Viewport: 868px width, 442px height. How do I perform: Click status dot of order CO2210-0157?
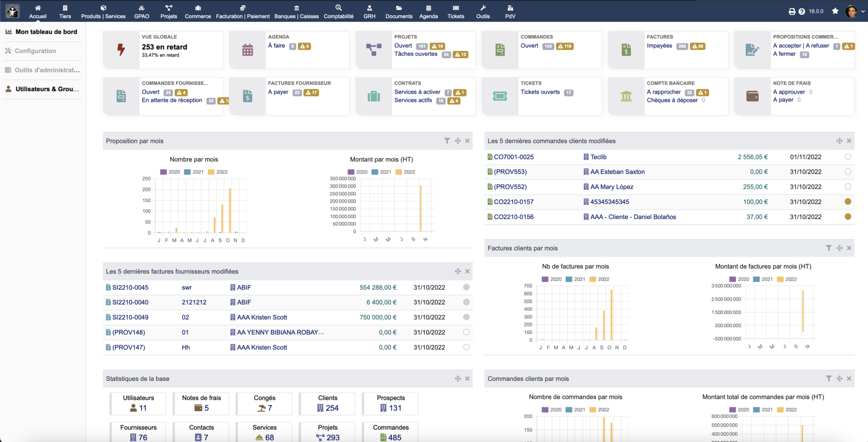coord(848,202)
